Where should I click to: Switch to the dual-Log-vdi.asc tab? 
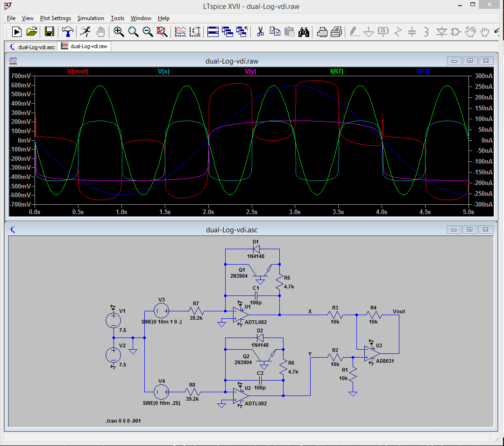pos(32,47)
